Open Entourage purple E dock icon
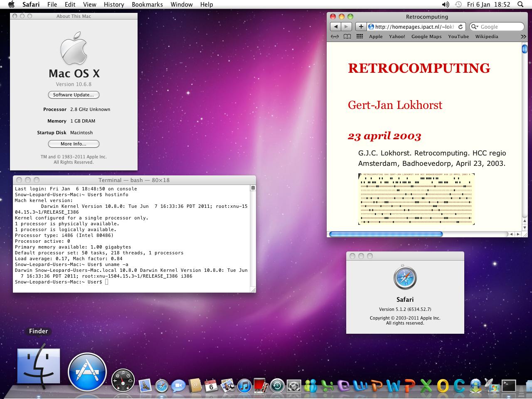The image size is (532, 399). pyautogui.click(x=344, y=386)
